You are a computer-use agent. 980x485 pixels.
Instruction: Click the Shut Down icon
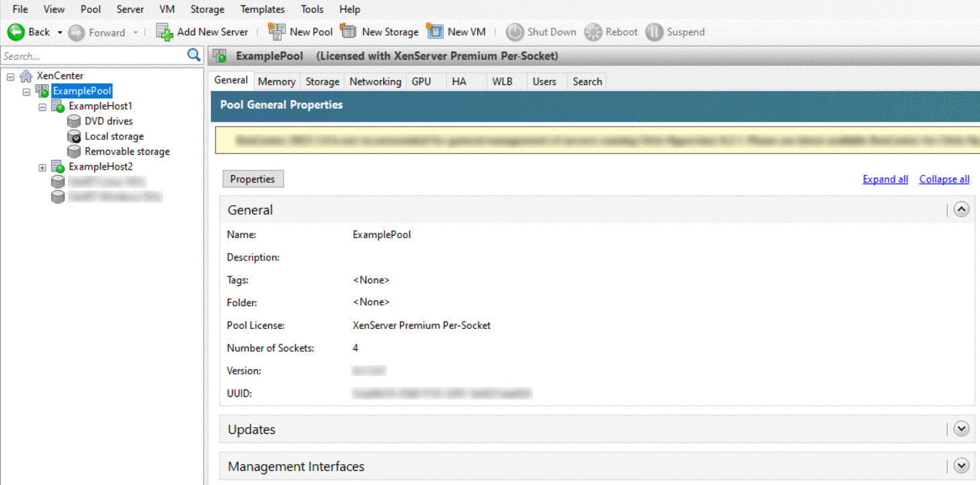(x=515, y=32)
